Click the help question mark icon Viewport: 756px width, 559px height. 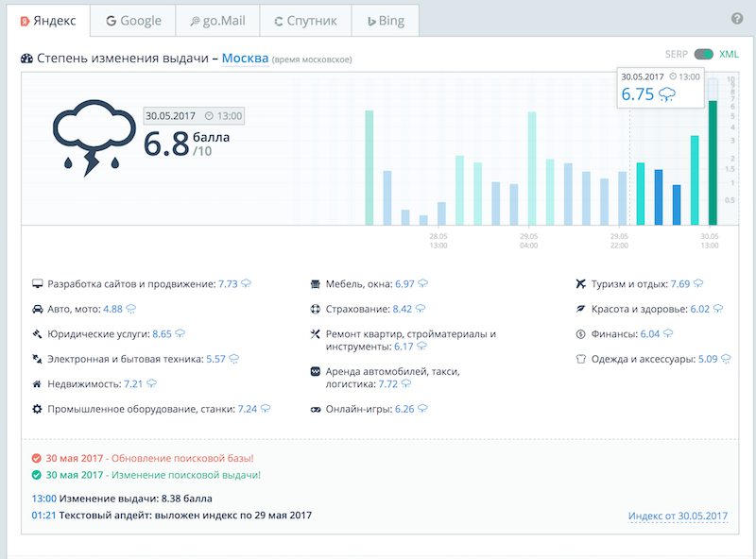[737, 19]
